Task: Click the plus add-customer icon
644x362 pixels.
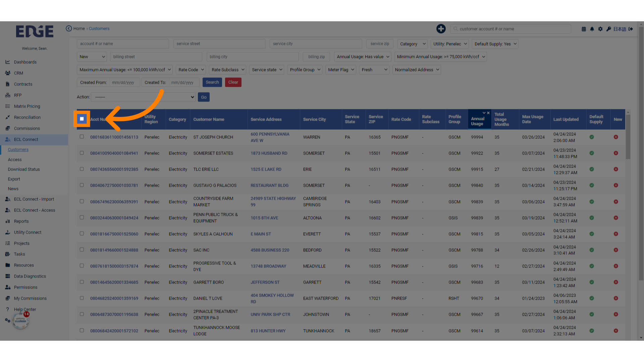Action: point(441,29)
